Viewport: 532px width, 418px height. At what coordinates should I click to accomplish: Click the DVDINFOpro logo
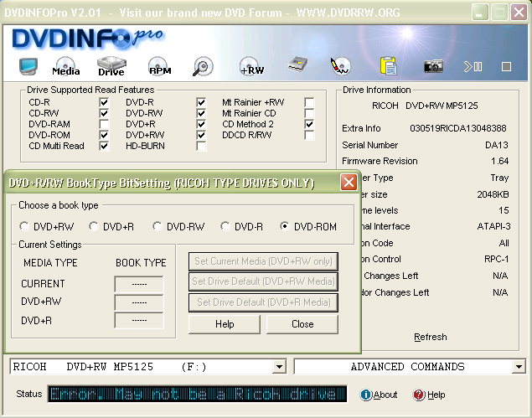tap(87, 38)
